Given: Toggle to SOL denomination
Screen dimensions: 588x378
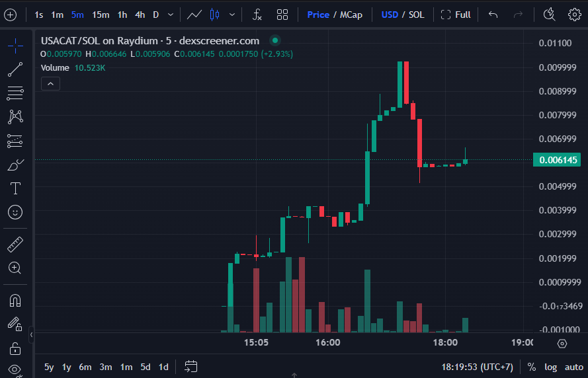Looking at the screenshot, I should point(416,15).
